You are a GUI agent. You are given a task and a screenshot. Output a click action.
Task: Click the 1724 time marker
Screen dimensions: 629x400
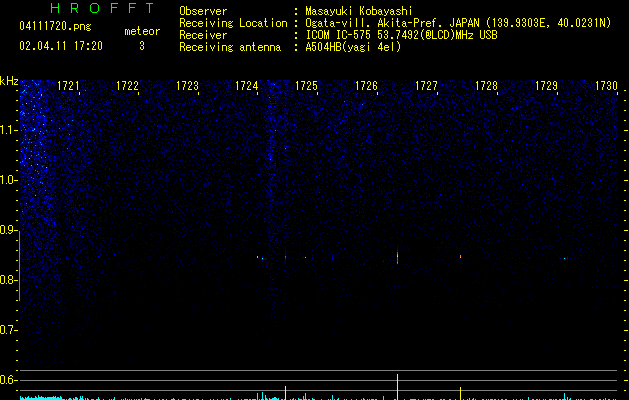coord(246,86)
